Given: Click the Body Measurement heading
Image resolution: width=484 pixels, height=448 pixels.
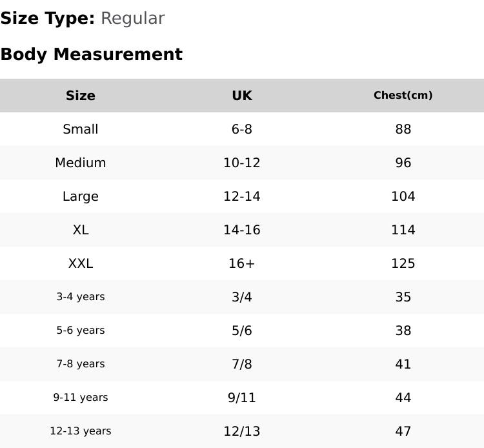Looking at the screenshot, I should [92, 54].
